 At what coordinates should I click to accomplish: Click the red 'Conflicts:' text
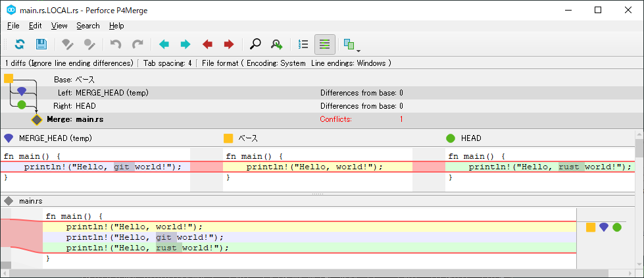click(335, 119)
